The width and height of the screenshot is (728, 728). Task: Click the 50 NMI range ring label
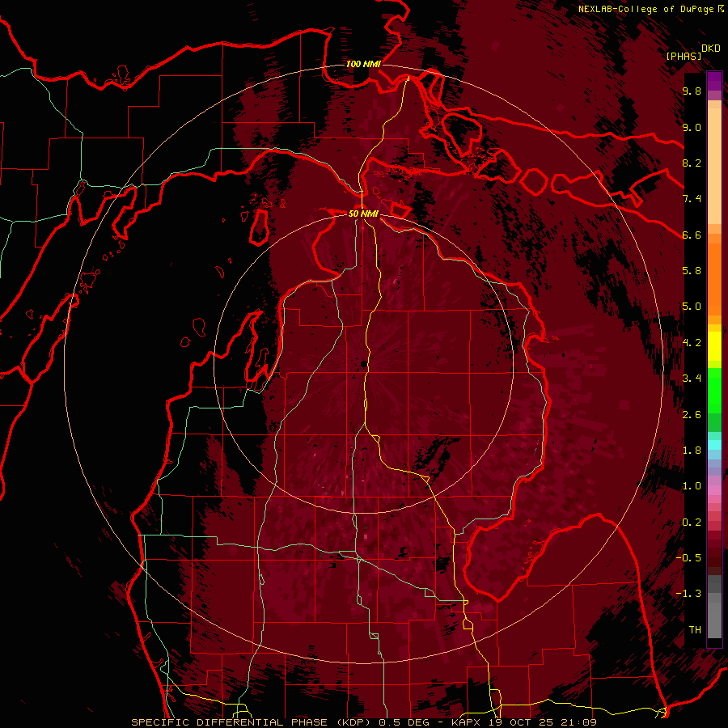pos(363,214)
